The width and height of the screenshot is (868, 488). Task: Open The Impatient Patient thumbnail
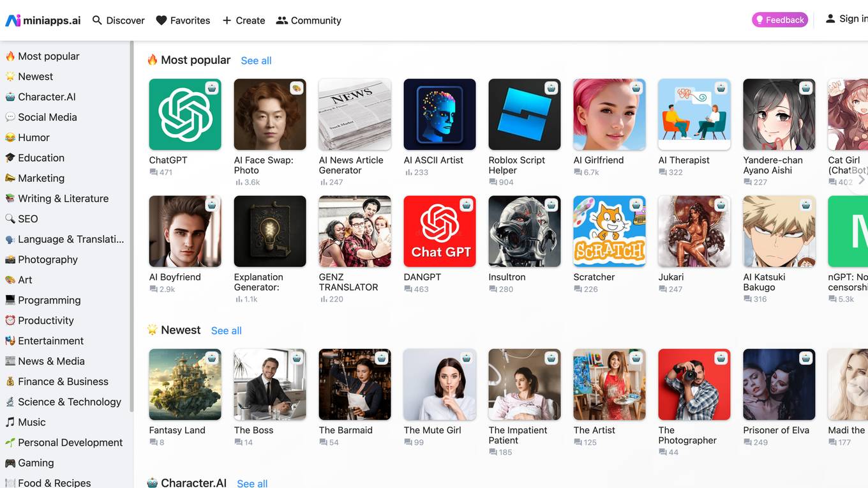(x=525, y=385)
